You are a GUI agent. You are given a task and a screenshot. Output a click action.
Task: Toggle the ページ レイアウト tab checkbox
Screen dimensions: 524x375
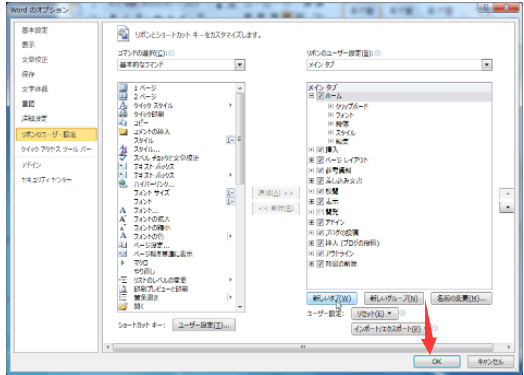320,160
